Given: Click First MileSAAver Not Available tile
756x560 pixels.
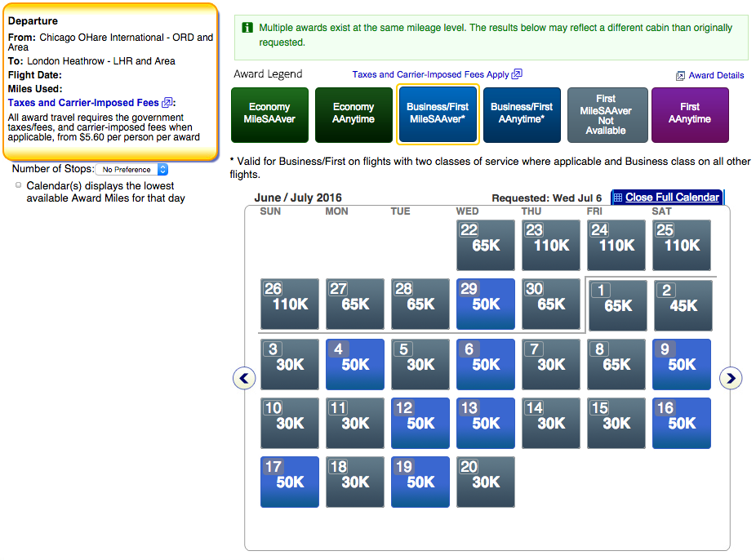Looking at the screenshot, I should pos(606,115).
